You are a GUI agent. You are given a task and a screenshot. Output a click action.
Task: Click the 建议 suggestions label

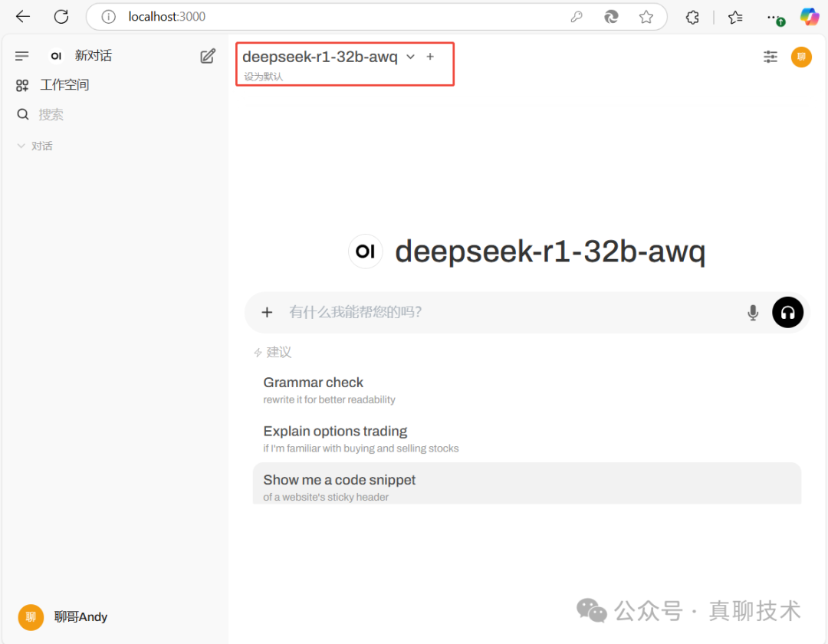click(279, 352)
